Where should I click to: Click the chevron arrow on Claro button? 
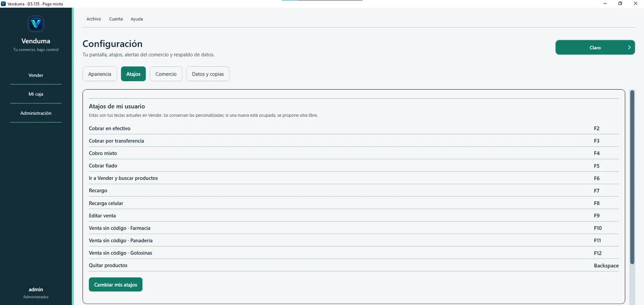point(629,47)
